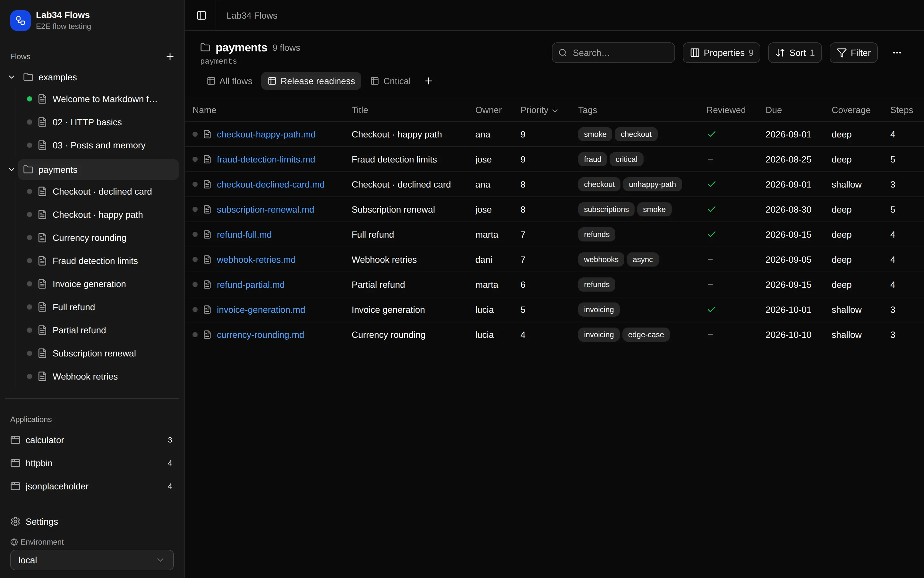Select 03 · Posts and memory flow
924x578 pixels.
pyautogui.click(x=99, y=145)
